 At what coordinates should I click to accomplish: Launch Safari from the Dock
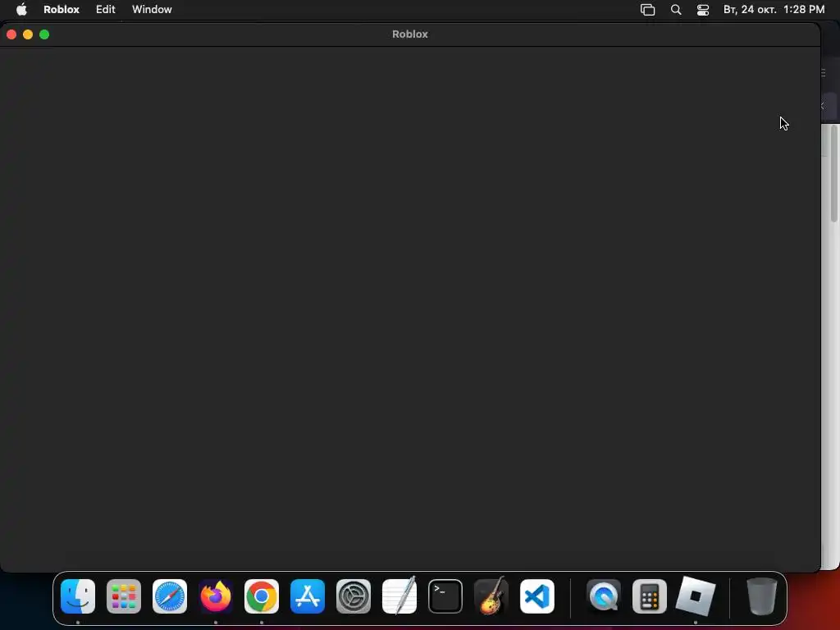coord(170,596)
